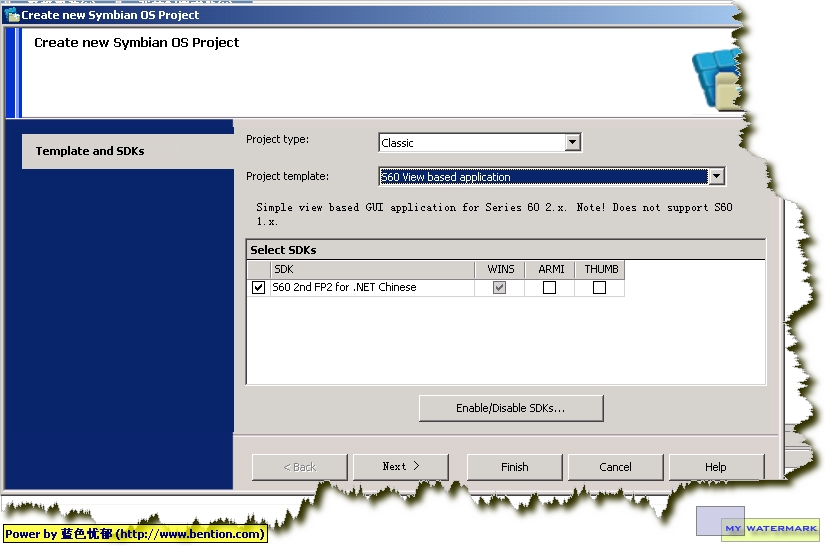Click the Help button

716,467
